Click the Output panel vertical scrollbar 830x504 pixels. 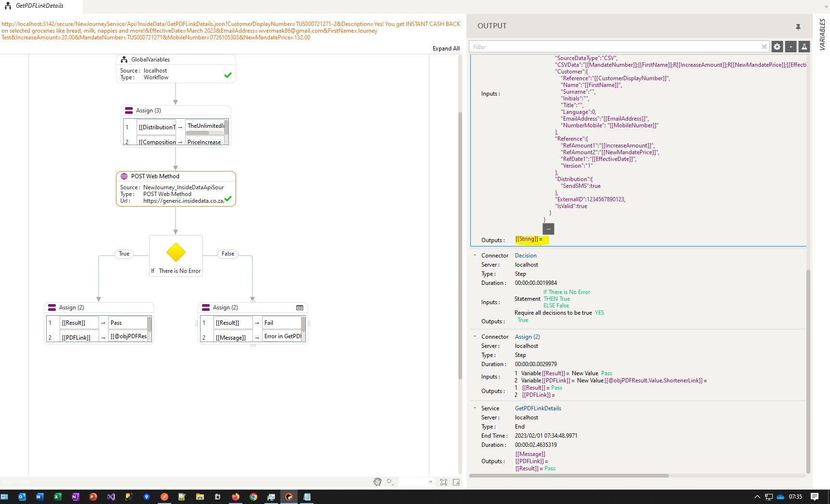[808, 371]
